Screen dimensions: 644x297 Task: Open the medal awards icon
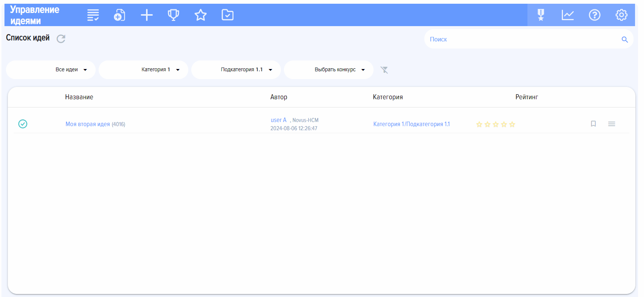[x=541, y=15]
